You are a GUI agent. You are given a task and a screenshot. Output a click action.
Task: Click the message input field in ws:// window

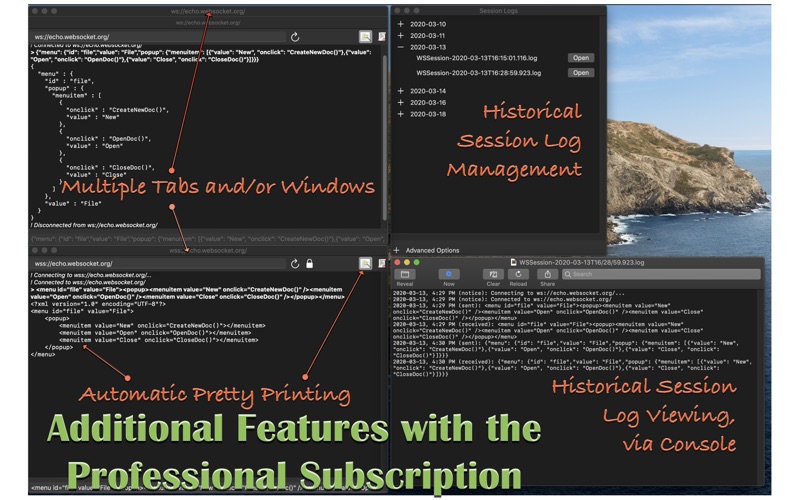coord(207,239)
